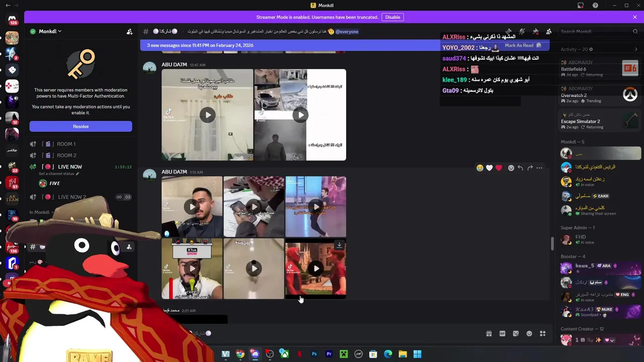Viewport: 644px width, 362px height.
Task: Play the bearded man video thumbnail
Action: pos(192,207)
